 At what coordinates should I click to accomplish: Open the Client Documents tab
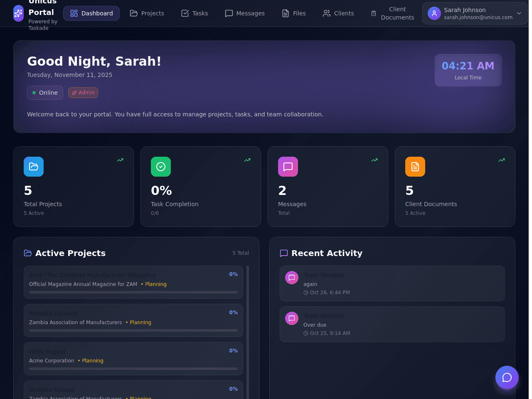point(392,13)
